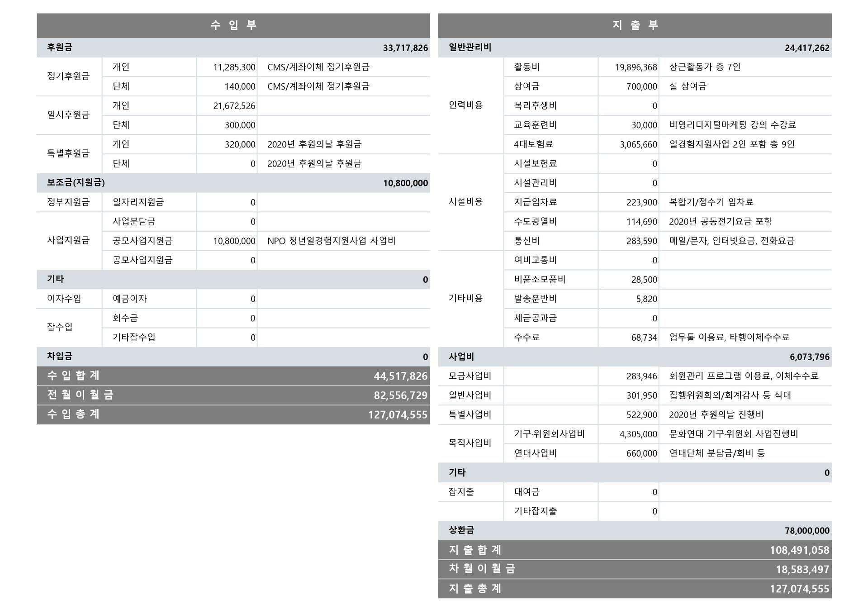Click the 4대보험료 amount 3,065,660
The image size is (868, 614).
click(638, 144)
